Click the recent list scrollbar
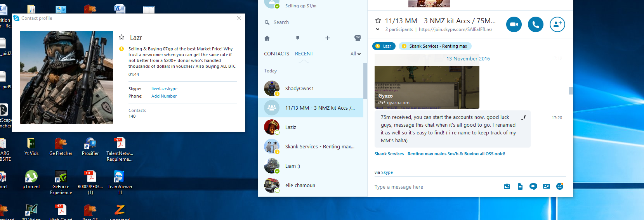The width and height of the screenshot is (644, 220). (365, 81)
